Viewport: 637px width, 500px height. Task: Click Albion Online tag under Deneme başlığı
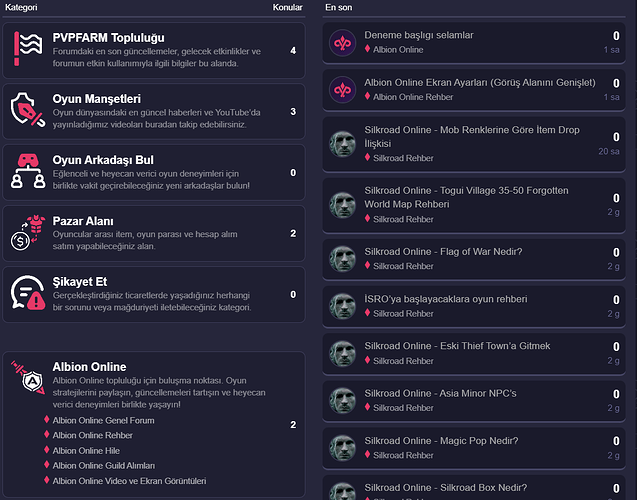pos(398,50)
